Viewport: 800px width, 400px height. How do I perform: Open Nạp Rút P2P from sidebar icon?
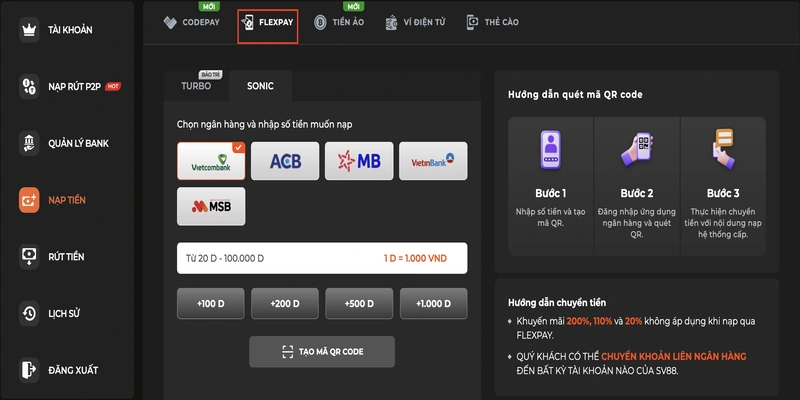28,86
